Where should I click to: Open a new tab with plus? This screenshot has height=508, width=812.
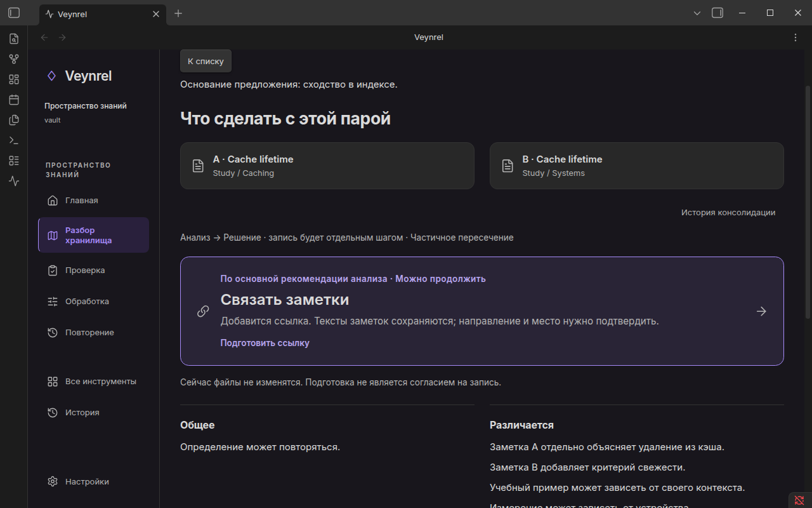[x=178, y=13]
